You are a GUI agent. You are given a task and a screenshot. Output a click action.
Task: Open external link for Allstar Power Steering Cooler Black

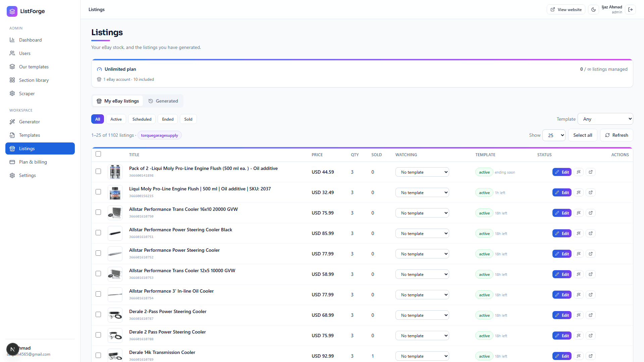[x=591, y=233]
